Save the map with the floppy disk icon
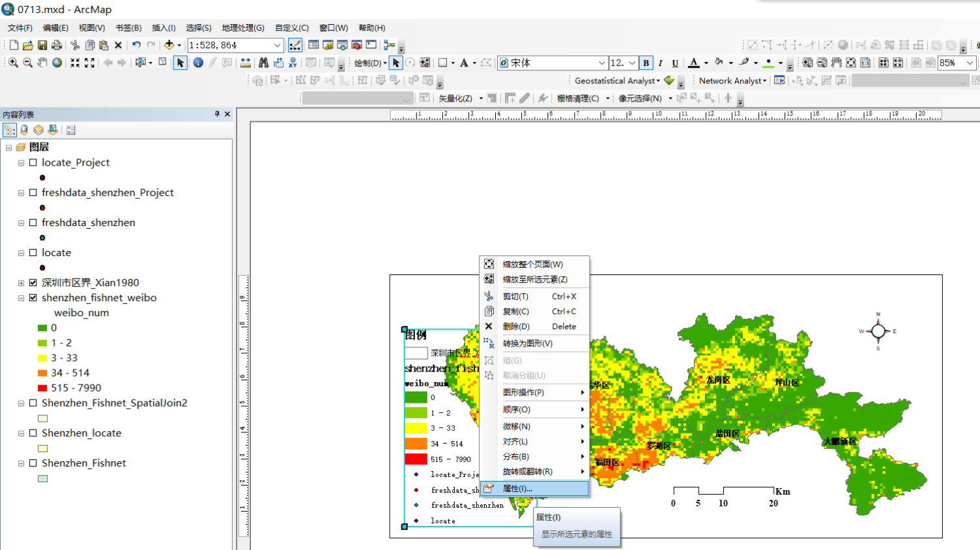 42,45
